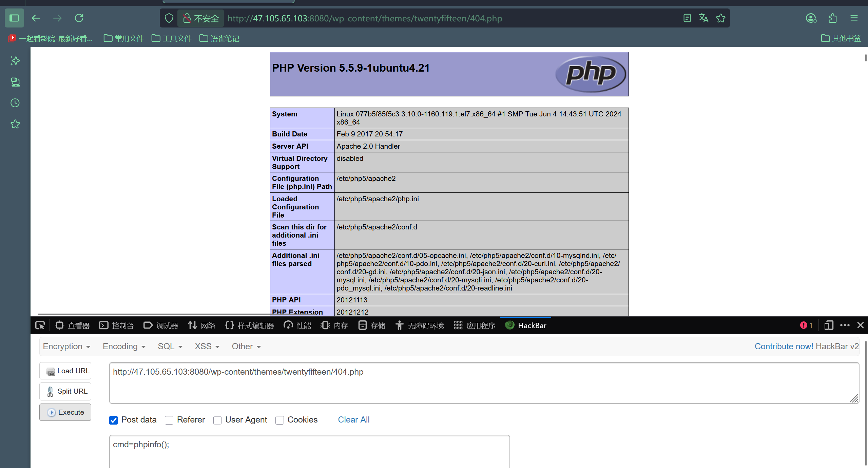Image resolution: width=868 pixels, height=468 pixels.
Task: Switch to the 调试器 debugger tab
Action: [161, 325]
